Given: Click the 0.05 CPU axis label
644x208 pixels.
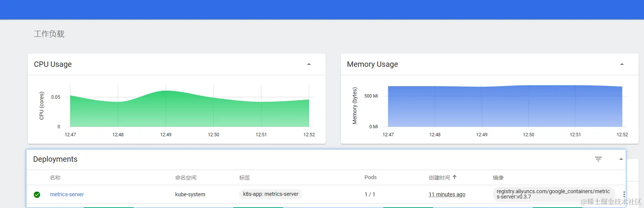Looking at the screenshot, I should tap(56, 97).
